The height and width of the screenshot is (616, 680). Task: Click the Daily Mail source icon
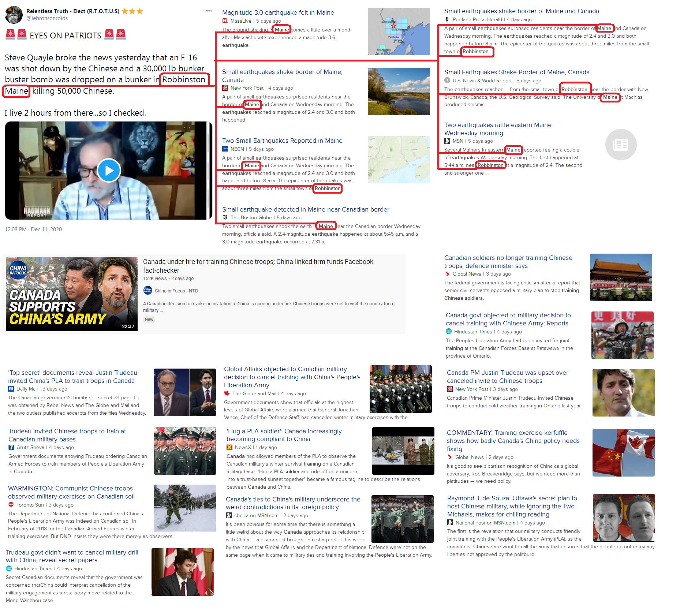[x=11, y=389]
